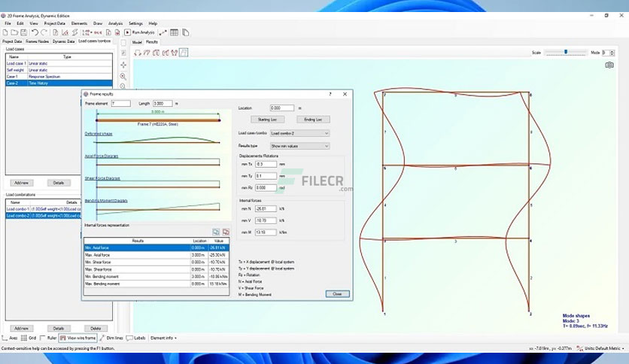This screenshot has width=629, height=364.
Task: Switch to the Dynamic Data tab
Action: tap(63, 41)
